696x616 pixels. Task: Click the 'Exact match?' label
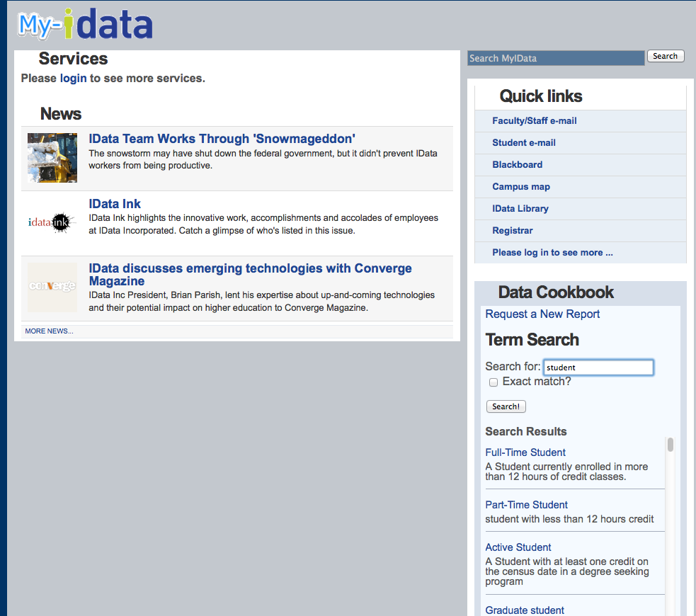537,382
